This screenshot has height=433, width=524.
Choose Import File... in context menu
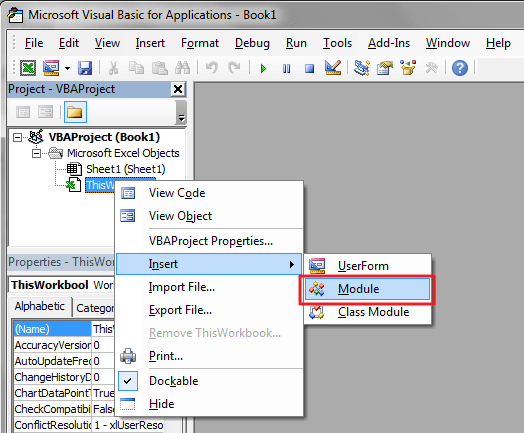[209, 287]
